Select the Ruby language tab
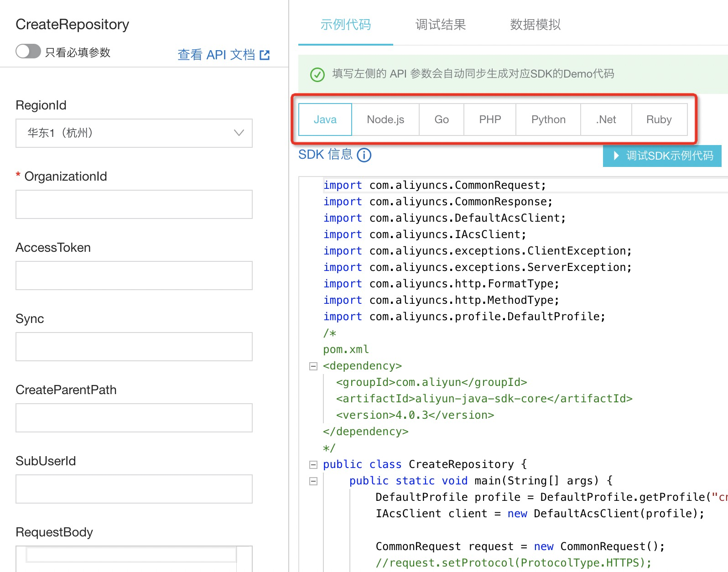Viewport: 728px width, 572px height. pos(659,120)
